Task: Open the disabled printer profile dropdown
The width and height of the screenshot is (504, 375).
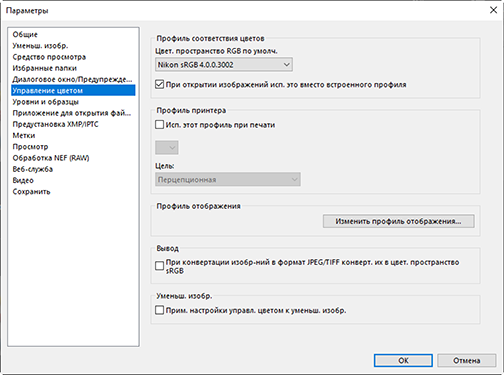Action: coord(167,147)
